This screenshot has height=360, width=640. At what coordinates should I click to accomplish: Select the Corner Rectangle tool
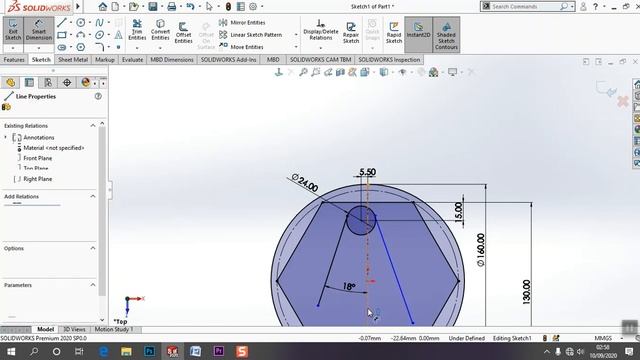point(62,35)
